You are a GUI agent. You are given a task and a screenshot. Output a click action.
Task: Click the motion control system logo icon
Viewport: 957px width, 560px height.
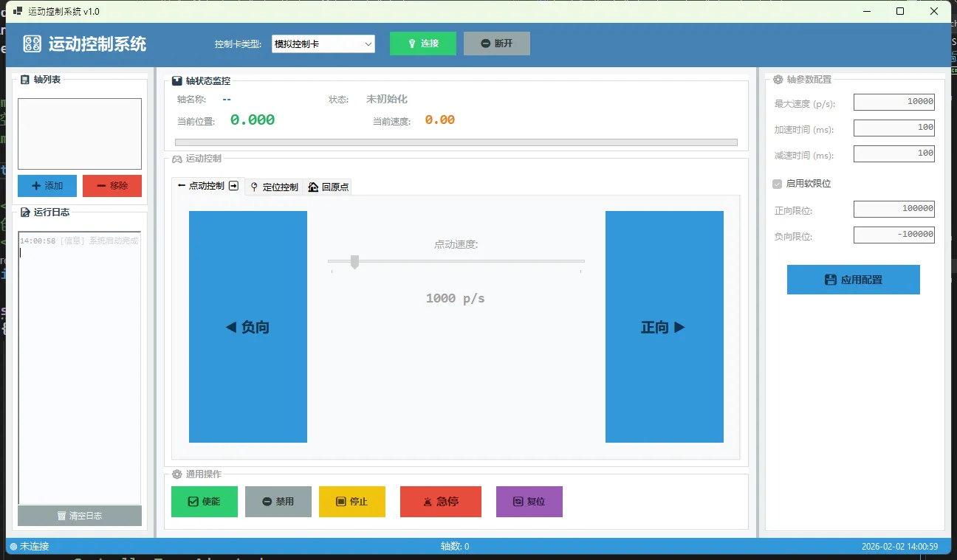click(x=31, y=44)
